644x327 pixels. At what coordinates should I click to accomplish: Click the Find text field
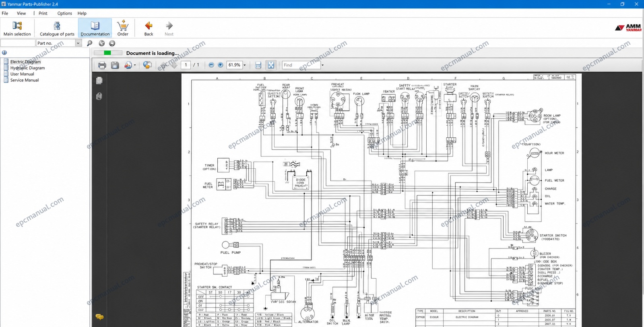[x=301, y=65]
